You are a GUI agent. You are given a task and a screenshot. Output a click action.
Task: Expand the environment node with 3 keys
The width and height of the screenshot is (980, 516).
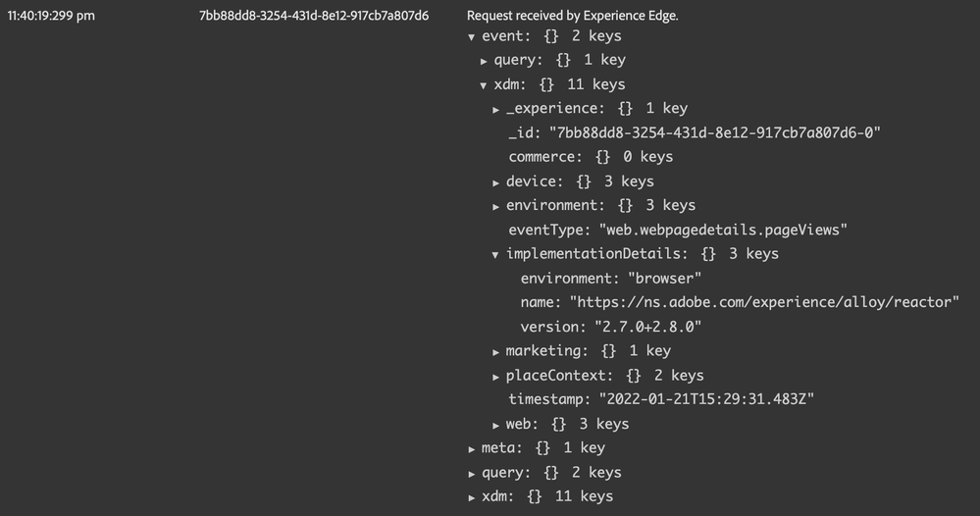tap(496, 206)
